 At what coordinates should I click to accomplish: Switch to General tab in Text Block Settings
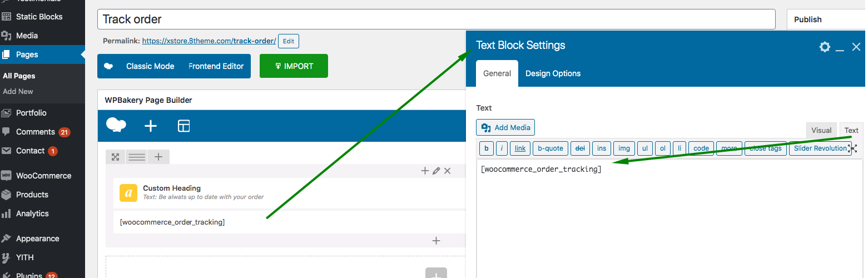click(497, 73)
